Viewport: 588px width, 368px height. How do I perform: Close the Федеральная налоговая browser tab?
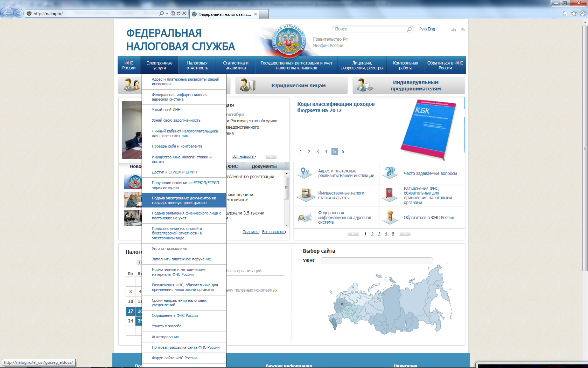tap(255, 14)
